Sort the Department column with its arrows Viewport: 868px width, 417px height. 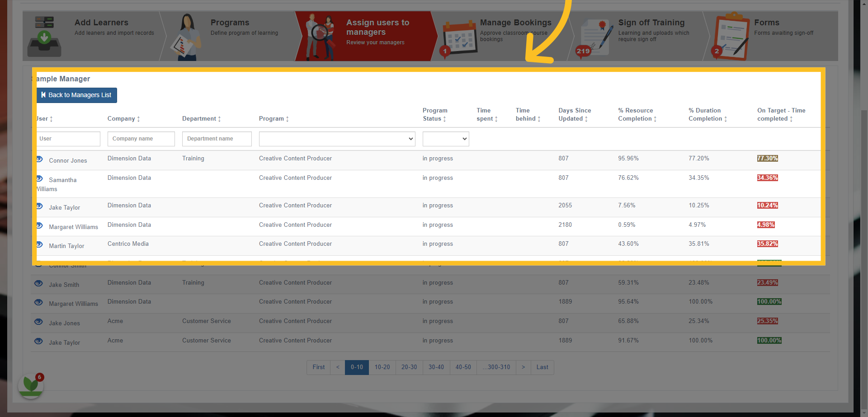[x=219, y=119]
